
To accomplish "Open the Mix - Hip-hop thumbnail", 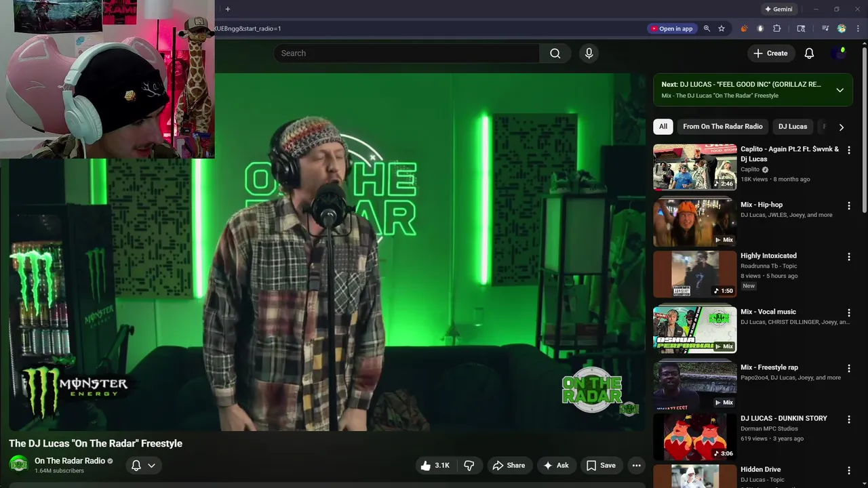I will tap(694, 222).
